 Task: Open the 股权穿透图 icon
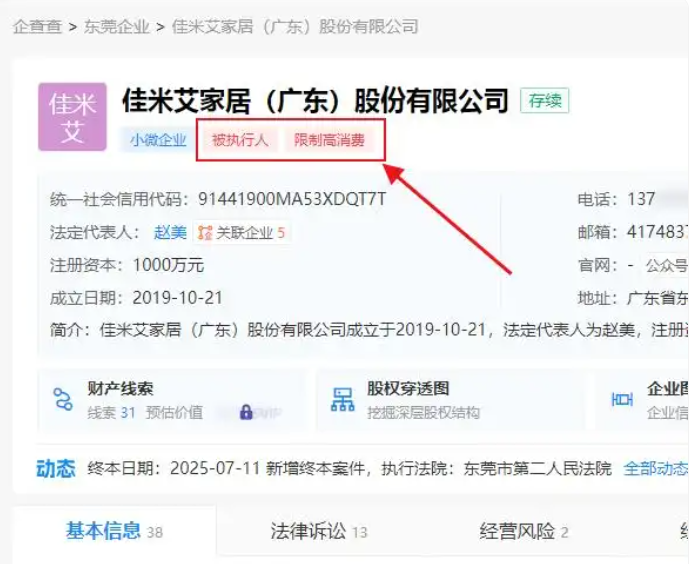tap(343, 400)
